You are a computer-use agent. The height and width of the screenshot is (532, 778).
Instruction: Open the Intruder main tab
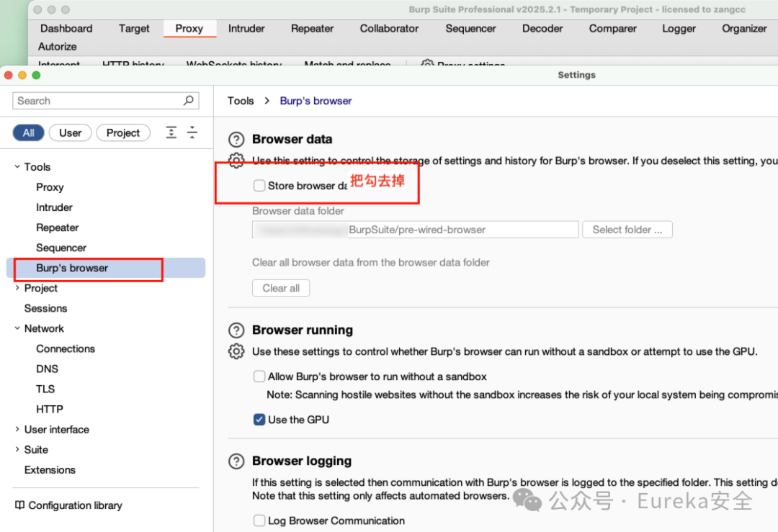point(246,28)
